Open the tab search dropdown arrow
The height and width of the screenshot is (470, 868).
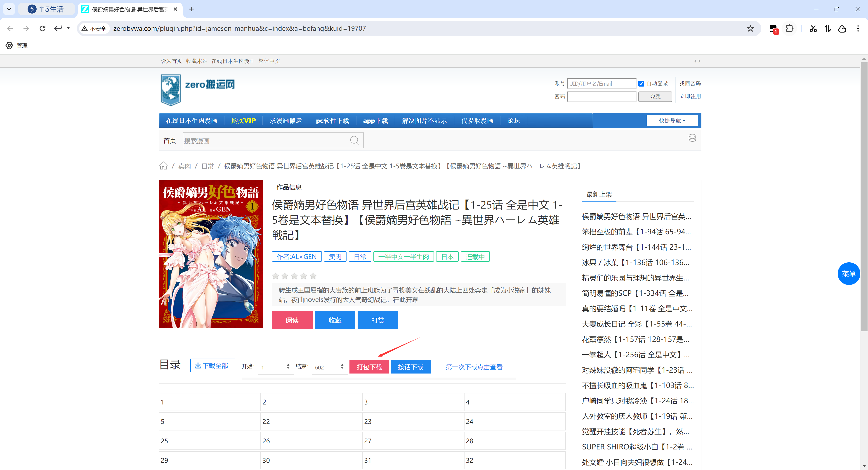(x=9, y=9)
